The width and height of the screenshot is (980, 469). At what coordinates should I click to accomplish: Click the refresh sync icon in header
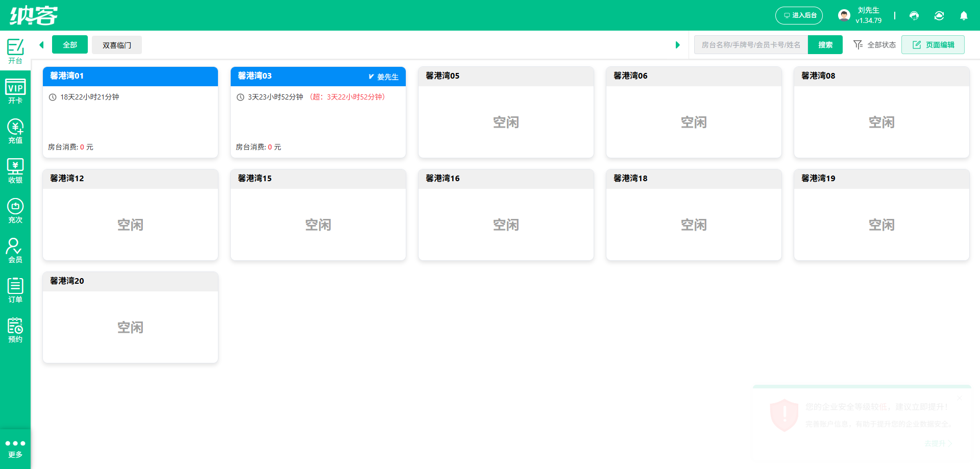pos(939,16)
